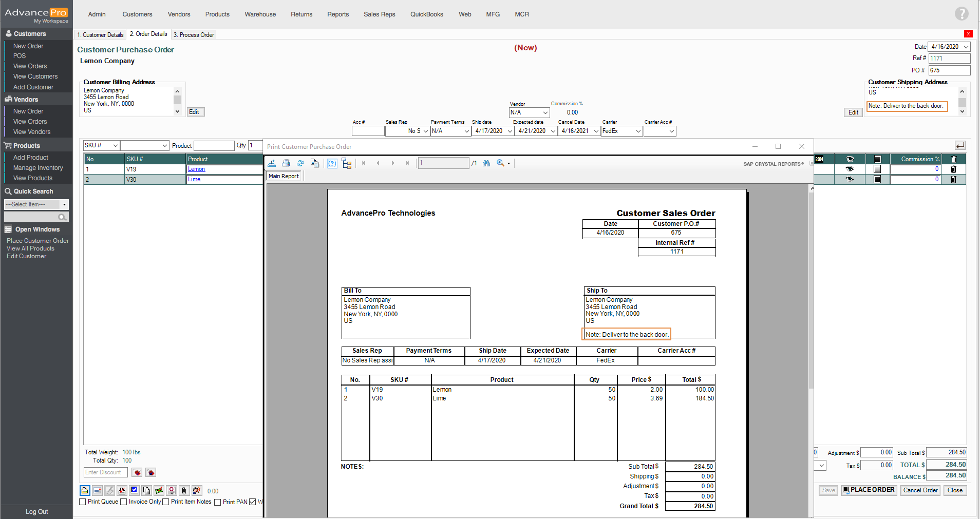Click the Export Report icon in report viewer
Viewport: 980px width, 519px height.
pyautogui.click(x=272, y=163)
